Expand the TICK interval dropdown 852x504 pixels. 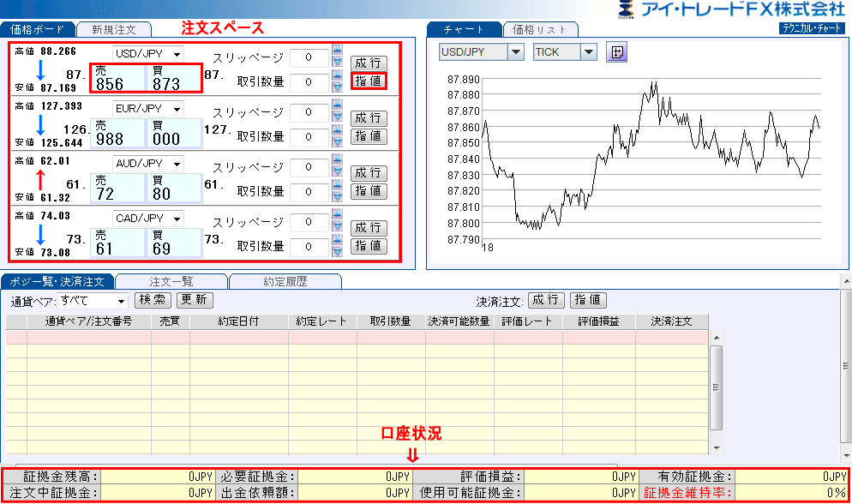point(589,52)
